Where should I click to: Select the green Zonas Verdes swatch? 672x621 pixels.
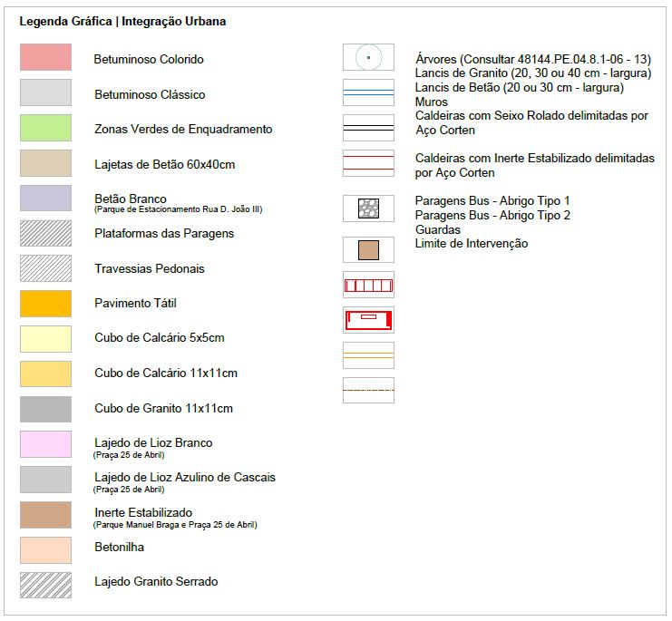pyautogui.click(x=45, y=128)
